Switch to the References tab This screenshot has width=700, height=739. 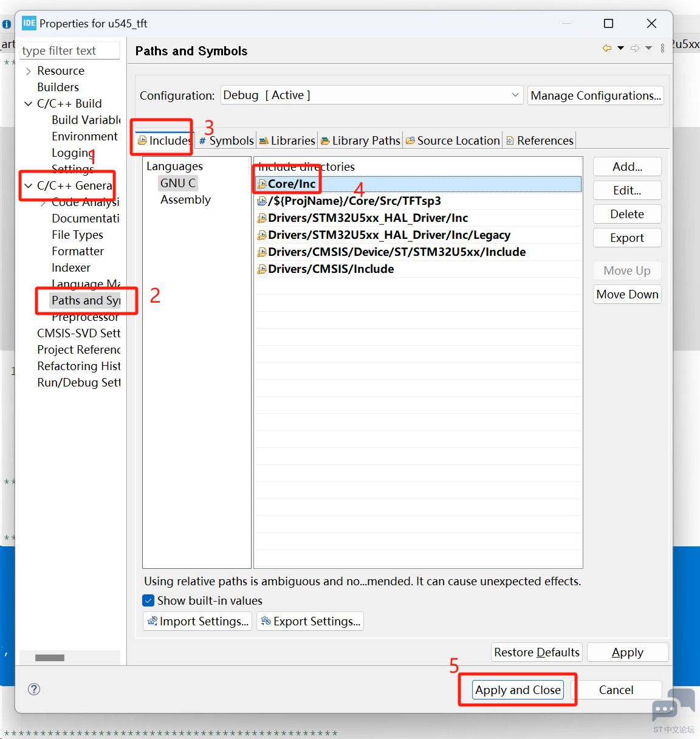pyautogui.click(x=540, y=140)
